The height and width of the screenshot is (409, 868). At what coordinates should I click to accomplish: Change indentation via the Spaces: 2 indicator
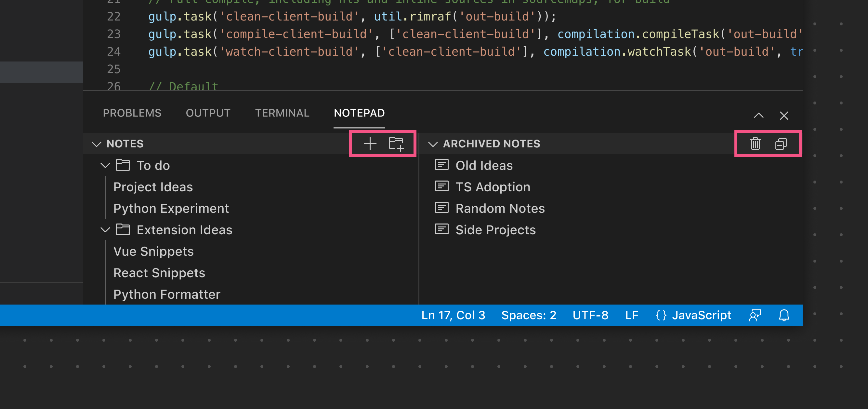pyautogui.click(x=528, y=315)
